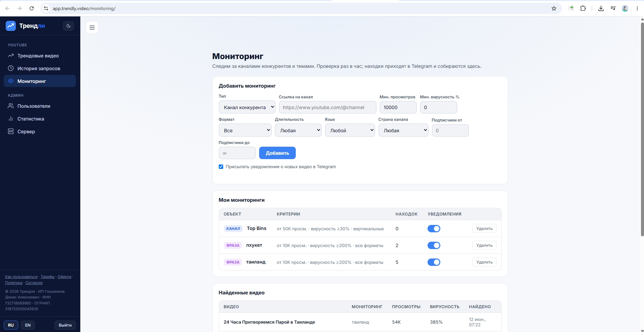Open the Язык dropdown
644x332 pixels.
click(x=350, y=130)
